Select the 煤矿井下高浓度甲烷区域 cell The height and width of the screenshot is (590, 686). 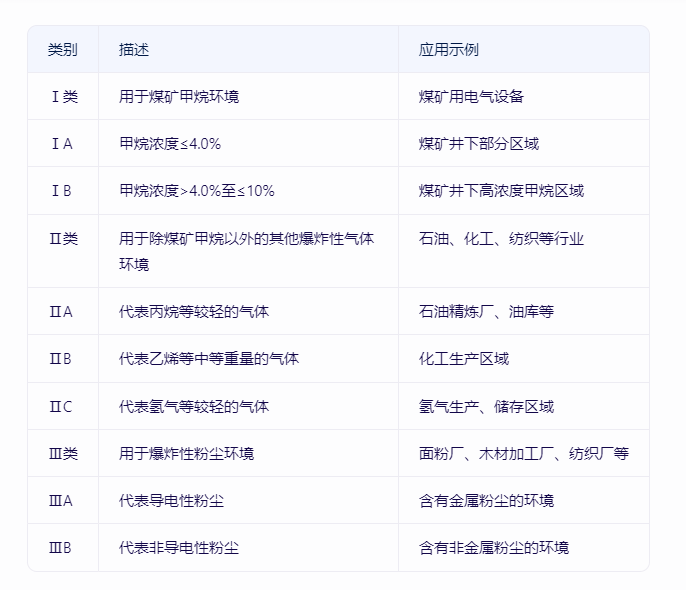click(x=501, y=191)
